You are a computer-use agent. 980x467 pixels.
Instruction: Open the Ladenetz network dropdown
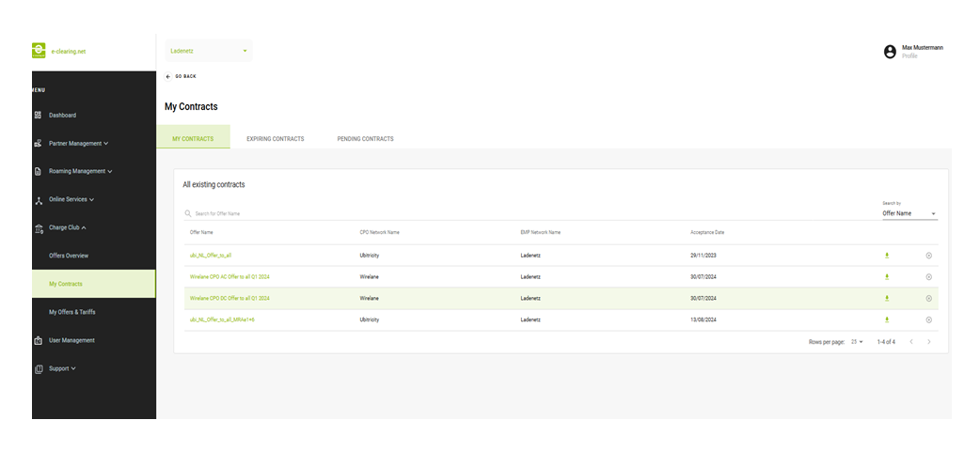[209, 51]
